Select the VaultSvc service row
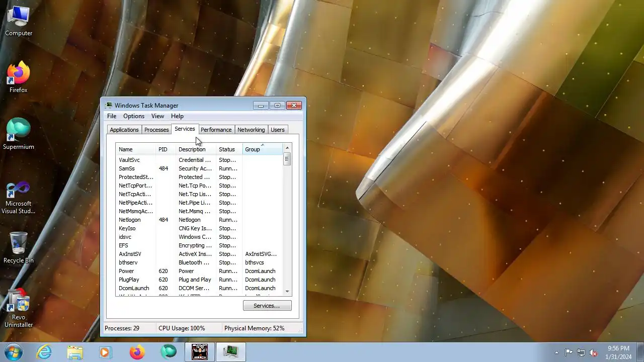This screenshot has width=644, height=362. [199, 160]
